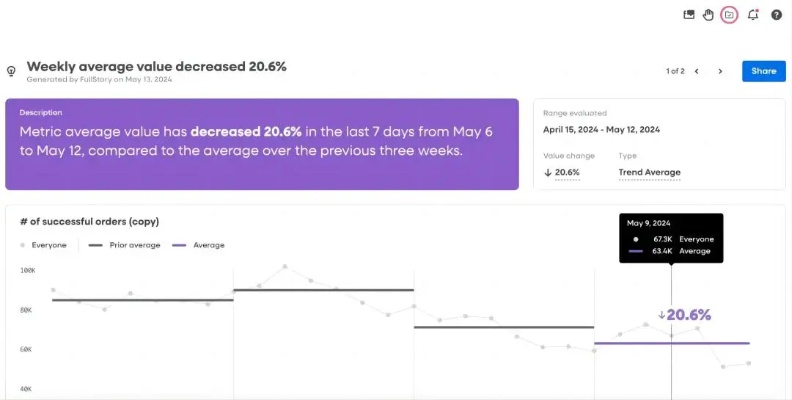Click the Trend Average type label

[x=650, y=172]
